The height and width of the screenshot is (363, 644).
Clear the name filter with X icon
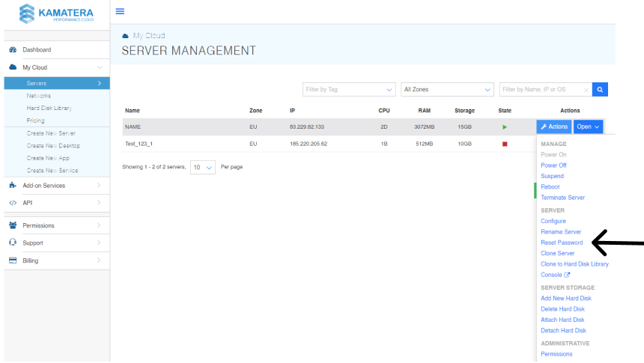click(x=586, y=90)
